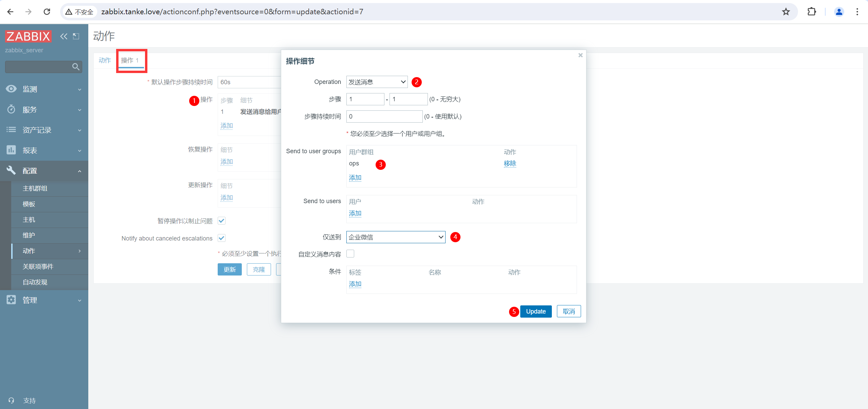The image size is (868, 409).
Task: Uncheck pause operations for suppressed problems
Action: 221,221
